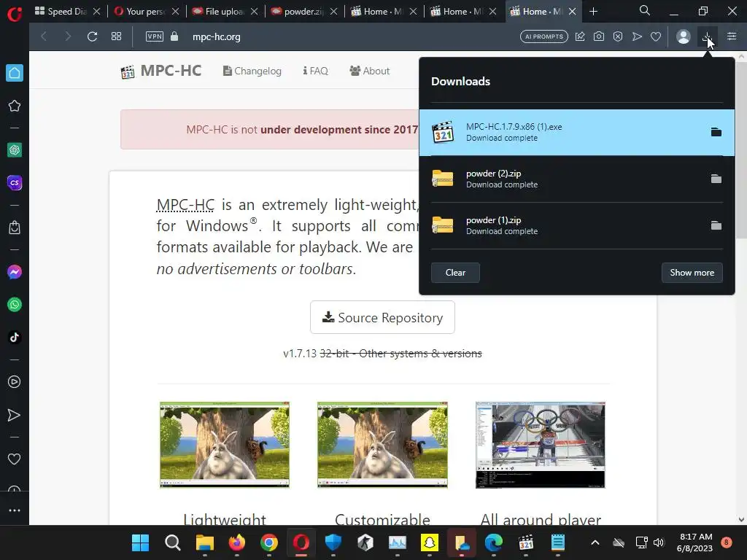The height and width of the screenshot is (560, 747).
Task: Show powder (2).zip in folder
Action: tap(716, 179)
